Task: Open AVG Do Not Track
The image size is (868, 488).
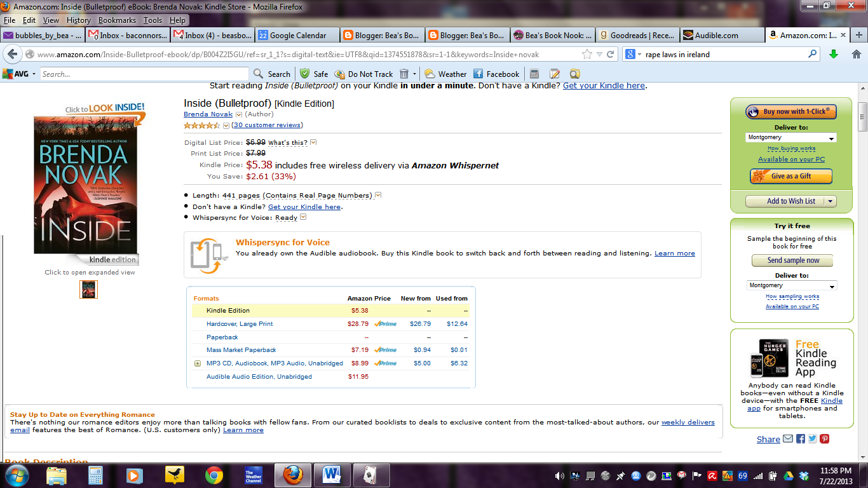Action: pos(364,74)
